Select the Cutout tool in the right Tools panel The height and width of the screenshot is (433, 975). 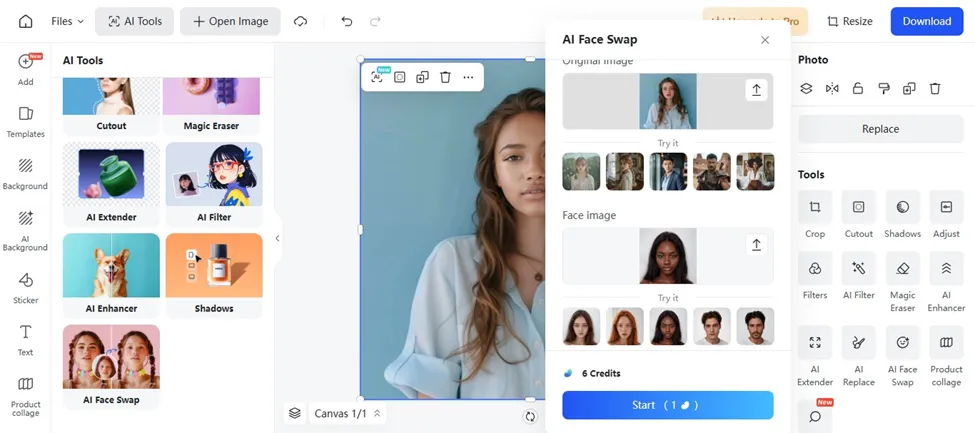859,215
